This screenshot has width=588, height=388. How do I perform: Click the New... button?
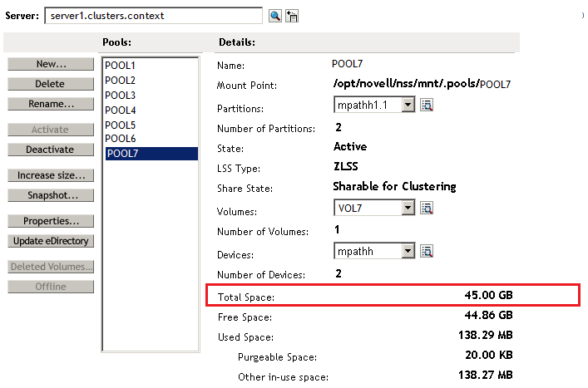51,64
